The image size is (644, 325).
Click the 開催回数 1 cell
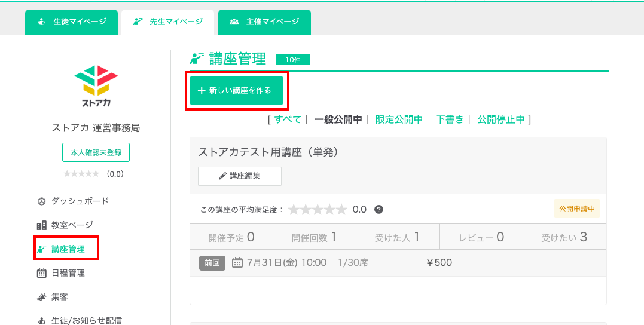click(x=315, y=237)
